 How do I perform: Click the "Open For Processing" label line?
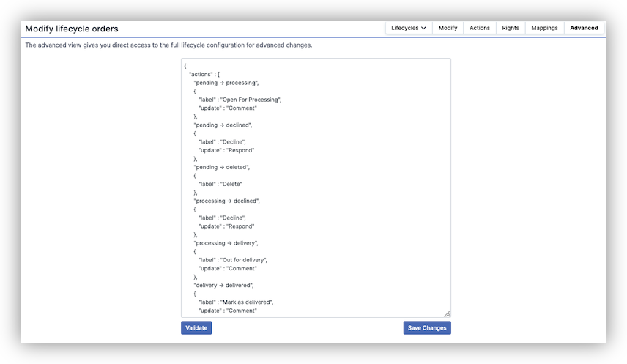(x=240, y=100)
